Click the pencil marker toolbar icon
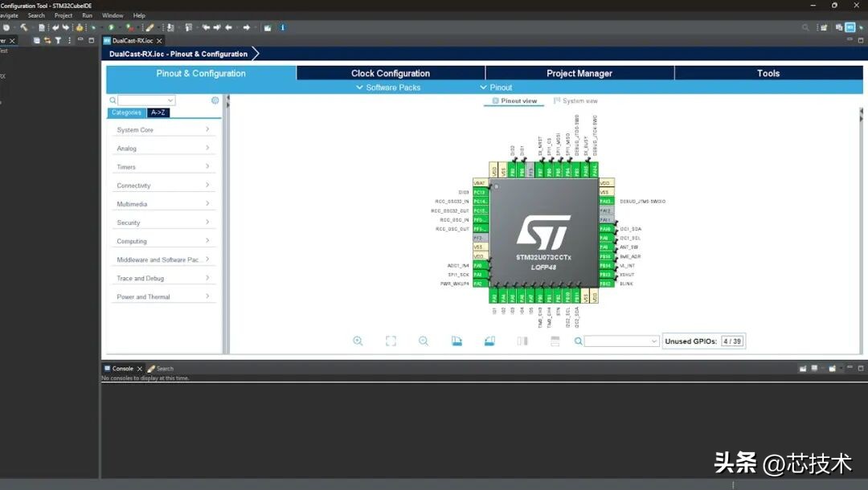This screenshot has width=868, height=490. (x=149, y=27)
